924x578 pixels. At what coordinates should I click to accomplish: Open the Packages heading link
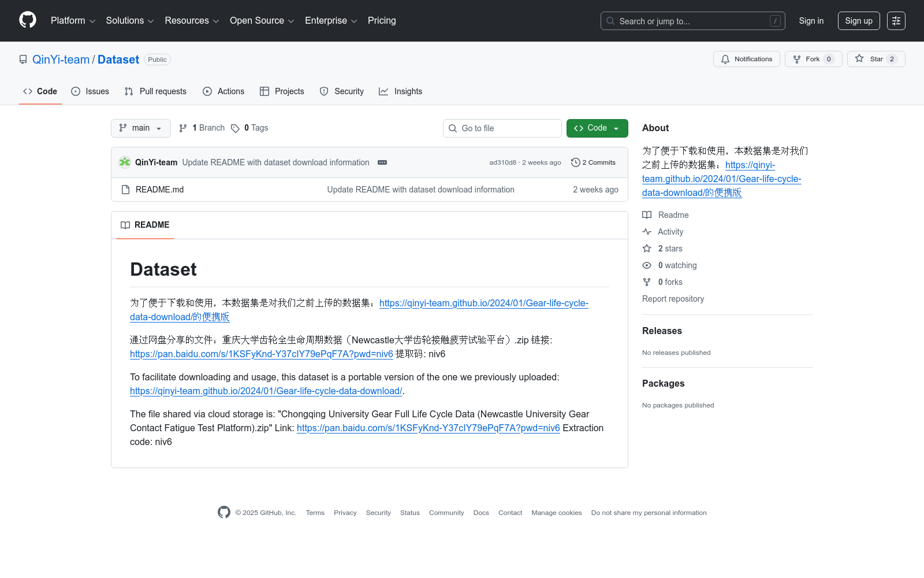point(663,383)
